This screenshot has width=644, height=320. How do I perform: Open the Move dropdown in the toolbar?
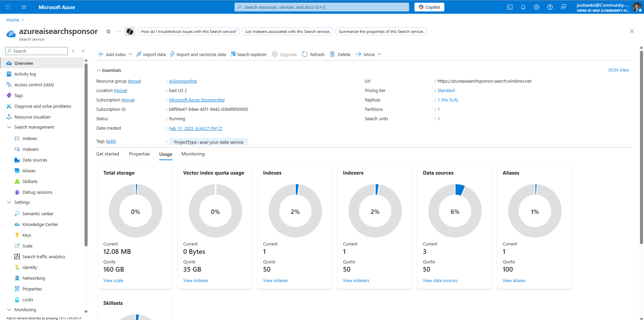(368, 54)
